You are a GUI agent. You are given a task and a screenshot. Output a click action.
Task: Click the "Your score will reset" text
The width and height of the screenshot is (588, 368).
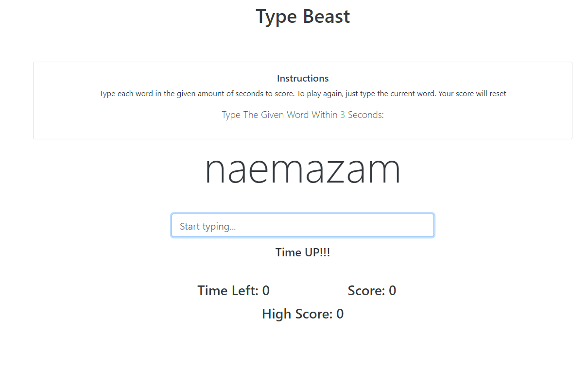(472, 94)
